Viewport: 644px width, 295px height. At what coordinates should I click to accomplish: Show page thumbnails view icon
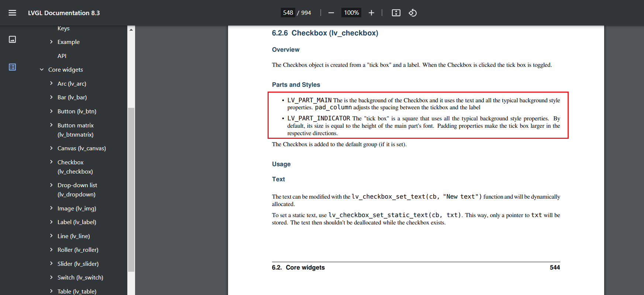[12, 40]
